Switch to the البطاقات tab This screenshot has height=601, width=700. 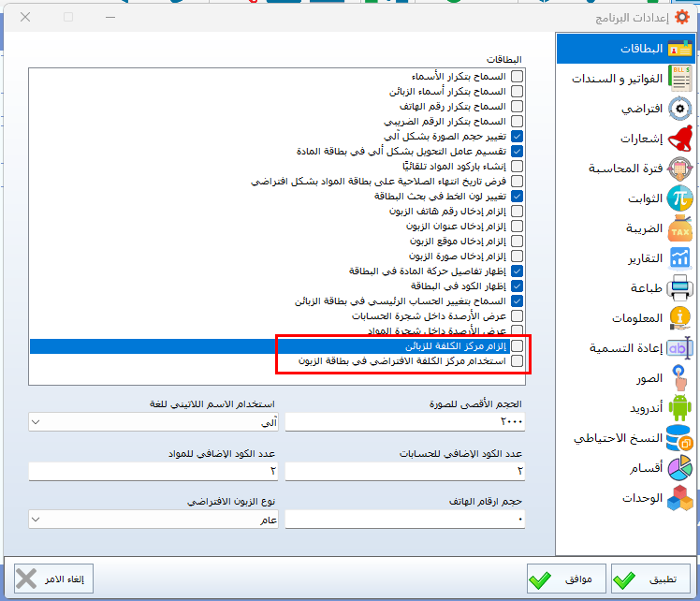[x=625, y=49]
